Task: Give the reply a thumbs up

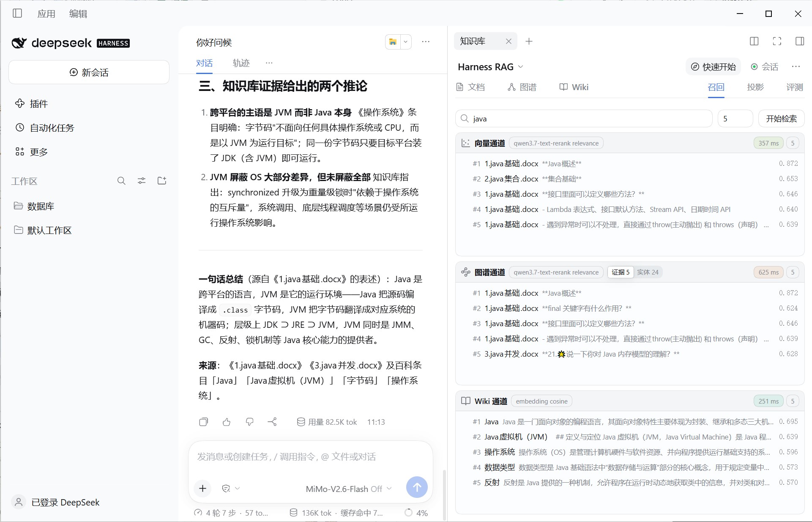Action: 227,422
